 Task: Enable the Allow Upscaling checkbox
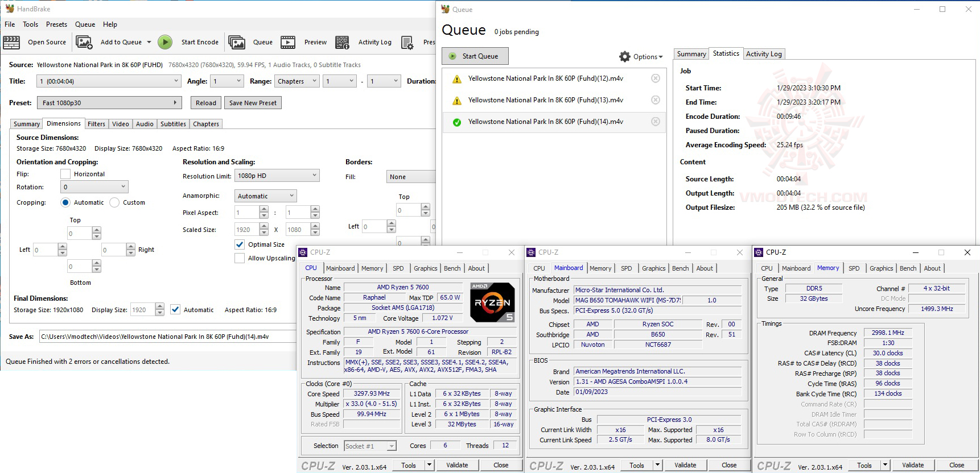[240, 258]
